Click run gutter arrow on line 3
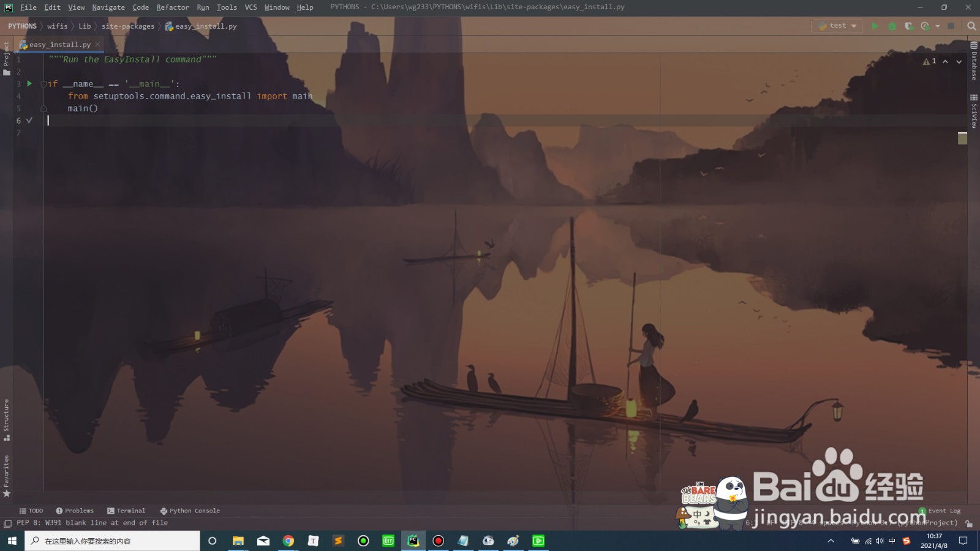This screenshot has height=551, width=980. (29, 84)
